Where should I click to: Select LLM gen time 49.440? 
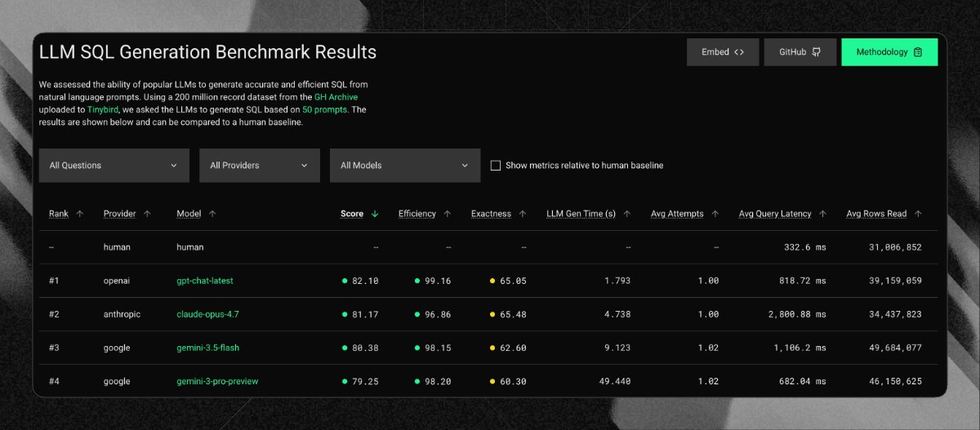tap(614, 381)
